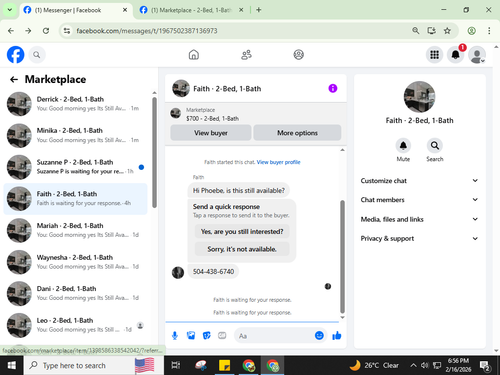The image size is (500, 375).
Task: Open Leo's conversation
Action: click(75, 325)
